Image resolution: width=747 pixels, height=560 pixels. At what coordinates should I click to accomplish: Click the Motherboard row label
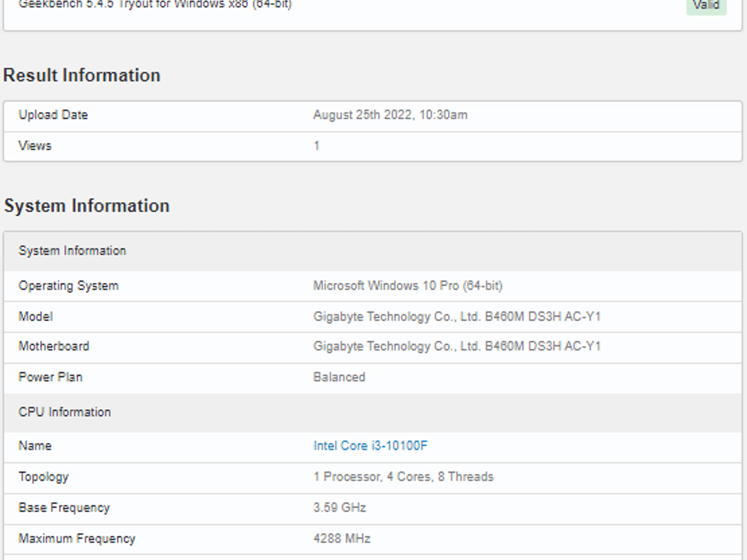coord(54,346)
